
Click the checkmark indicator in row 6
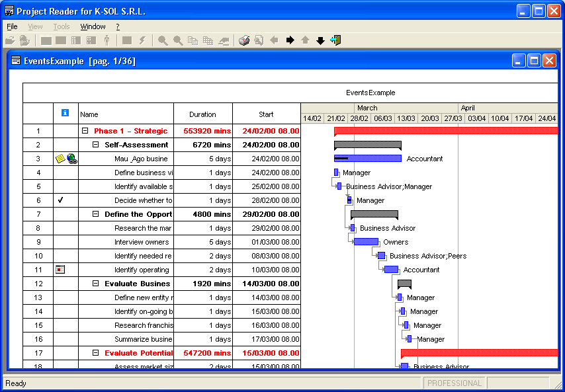(60, 200)
